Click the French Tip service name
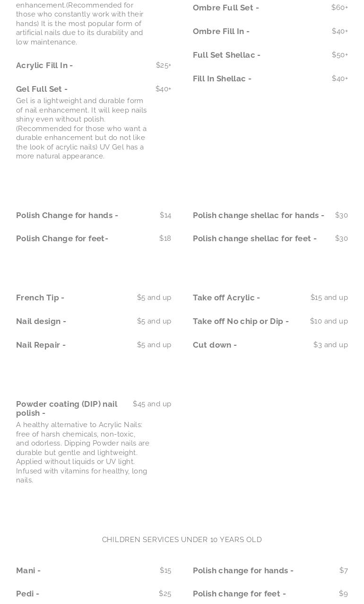The image size is (364, 604). (40, 298)
